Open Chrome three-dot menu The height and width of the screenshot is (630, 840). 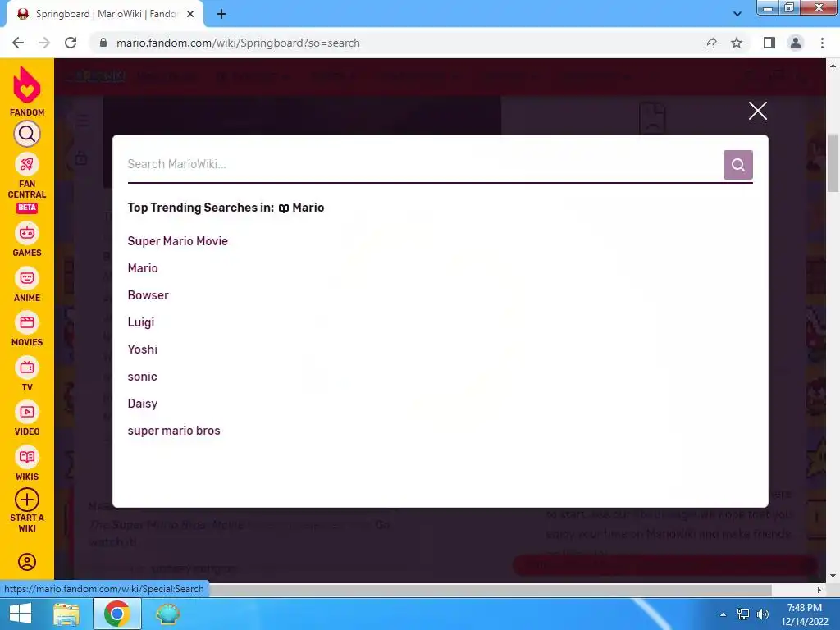[822, 43]
